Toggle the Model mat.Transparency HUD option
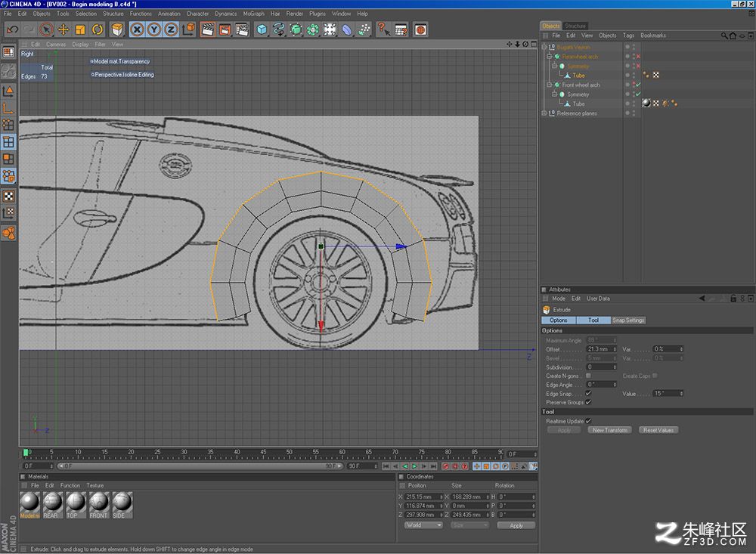Image resolution: width=756 pixels, height=554 pixels. [119, 61]
